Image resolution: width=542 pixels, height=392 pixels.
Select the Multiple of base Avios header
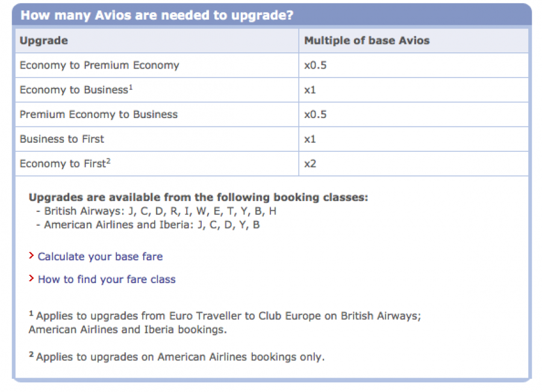pos(367,41)
